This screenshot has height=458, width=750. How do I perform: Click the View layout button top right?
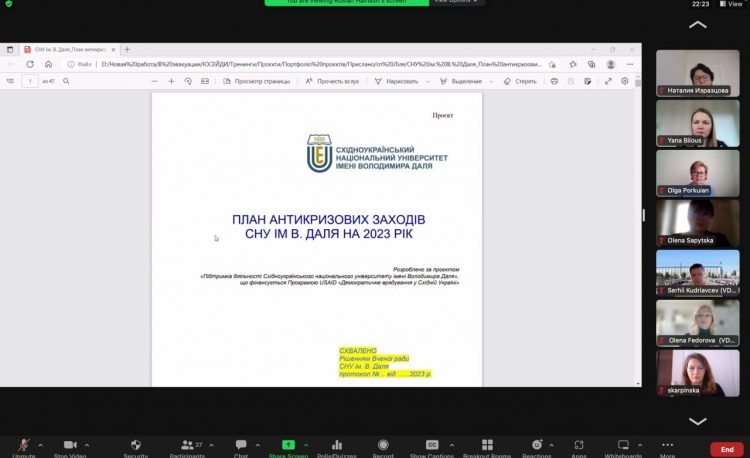point(731,4)
